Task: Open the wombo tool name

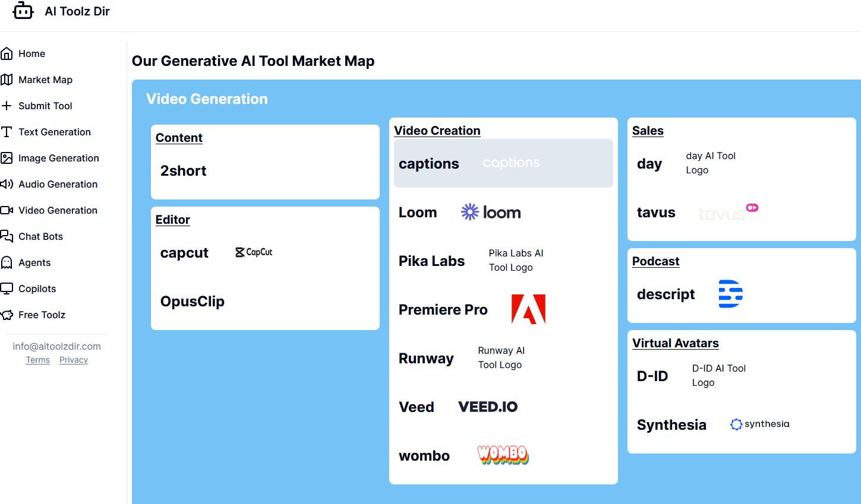Action: (x=424, y=455)
